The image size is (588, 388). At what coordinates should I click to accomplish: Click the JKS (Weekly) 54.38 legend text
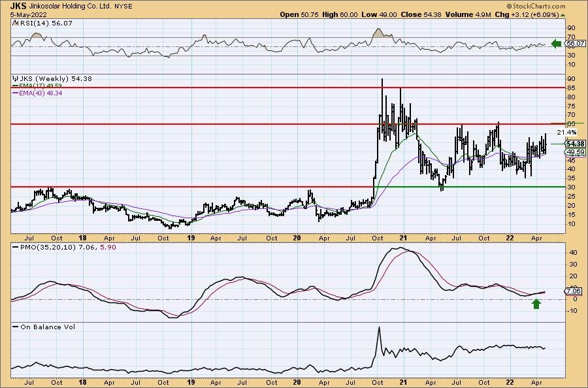tap(56, 79)
